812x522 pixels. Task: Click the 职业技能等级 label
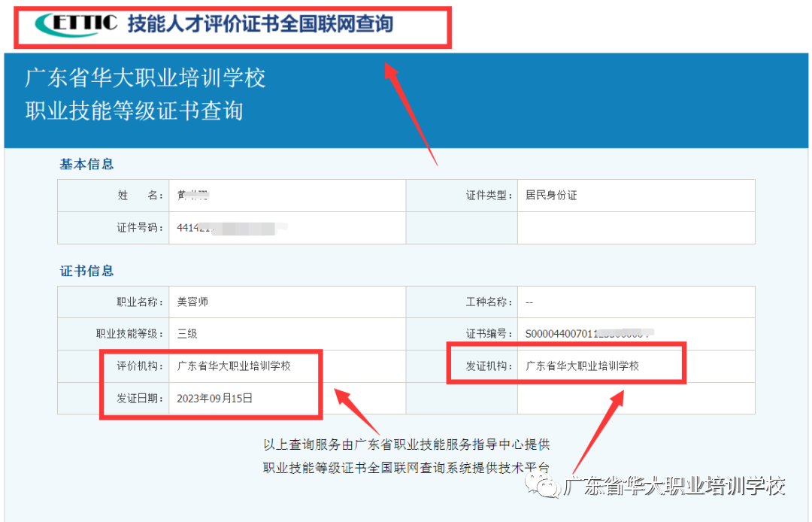pyautogui.click(x=129, y=334)
